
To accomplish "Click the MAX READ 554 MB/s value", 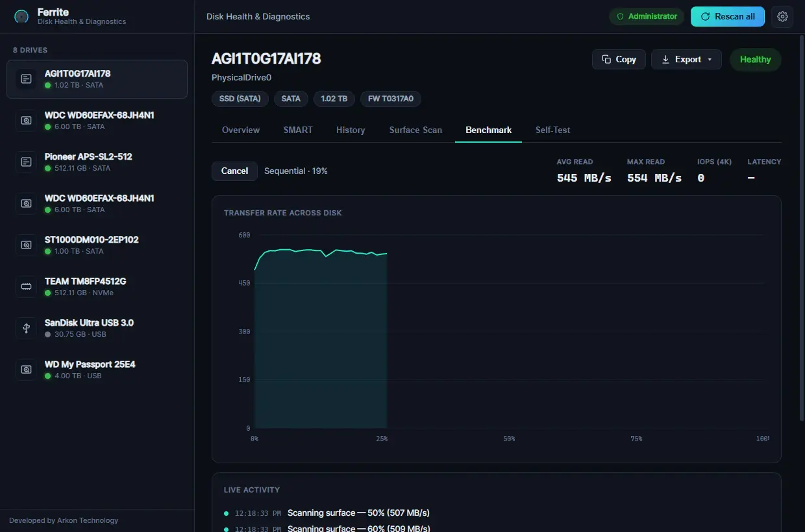I will point(654,178).
